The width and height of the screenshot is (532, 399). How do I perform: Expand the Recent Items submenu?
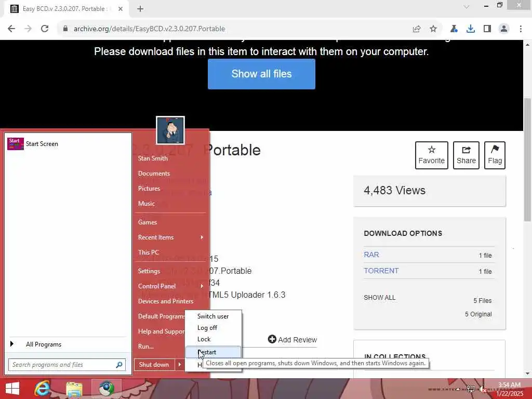pyautogui.click(x=170, y=237)
